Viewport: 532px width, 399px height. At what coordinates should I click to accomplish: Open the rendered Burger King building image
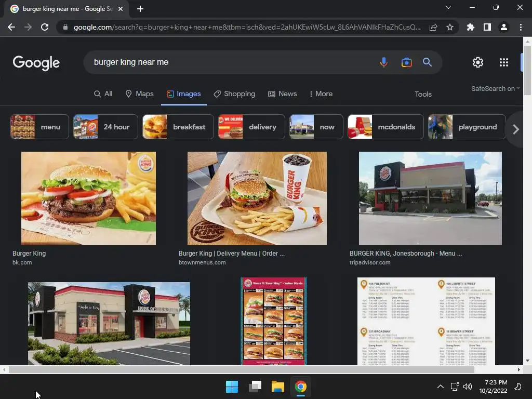tap(109, 323)
